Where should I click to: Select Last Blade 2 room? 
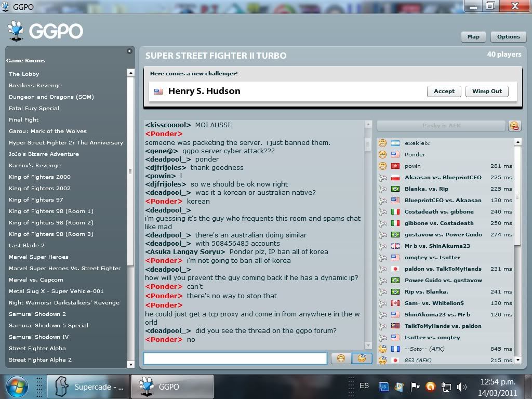(26, 245)
